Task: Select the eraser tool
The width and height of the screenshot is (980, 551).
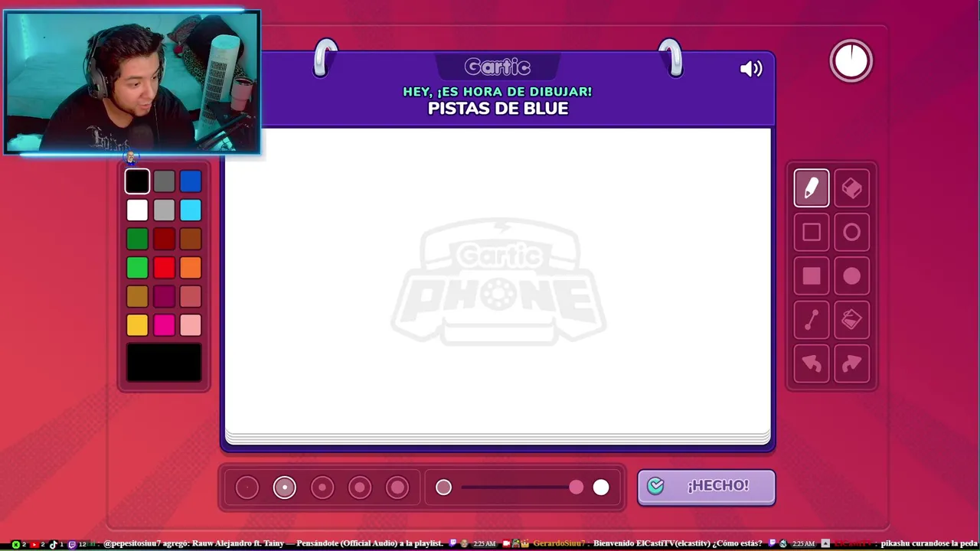Action: point(851,188)
